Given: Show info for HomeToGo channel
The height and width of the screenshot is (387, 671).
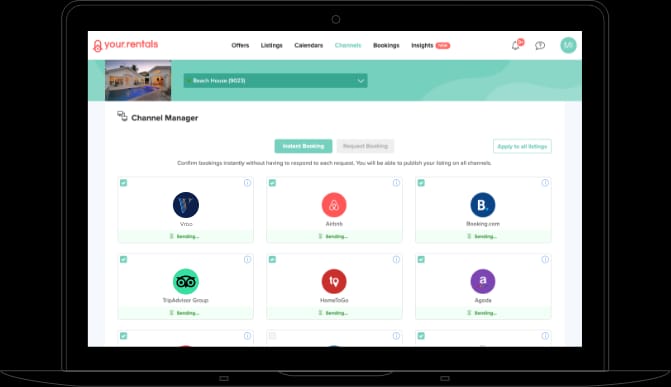Looking at the screenshot, I should [x=396, y=259].
